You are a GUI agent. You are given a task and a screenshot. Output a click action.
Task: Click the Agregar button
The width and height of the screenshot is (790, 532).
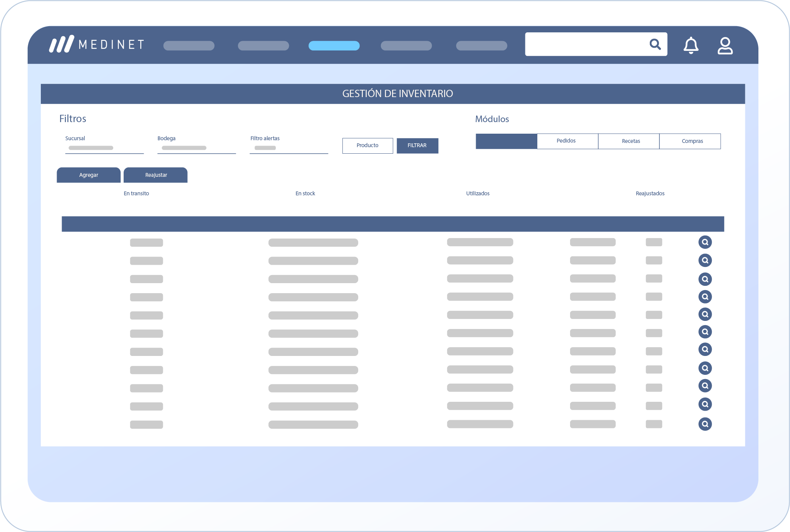point(89,175)
